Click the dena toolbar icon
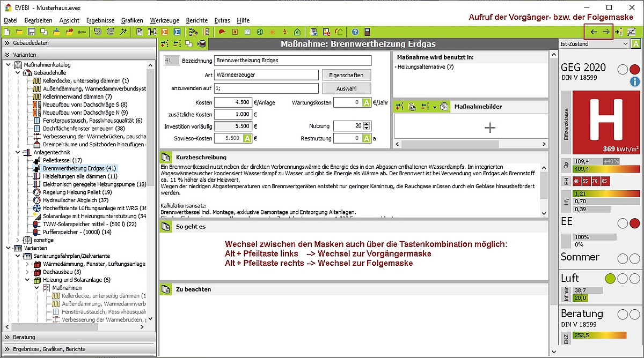The height and width of the screenshot is (358, 644). [82, 32]
